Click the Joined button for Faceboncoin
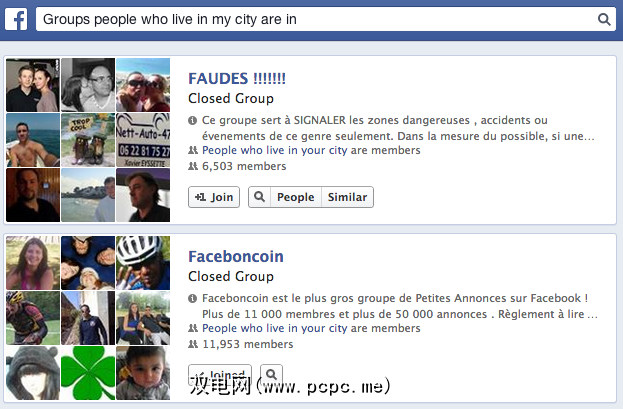Screen dimensions: 623x409 click(220, 374)
